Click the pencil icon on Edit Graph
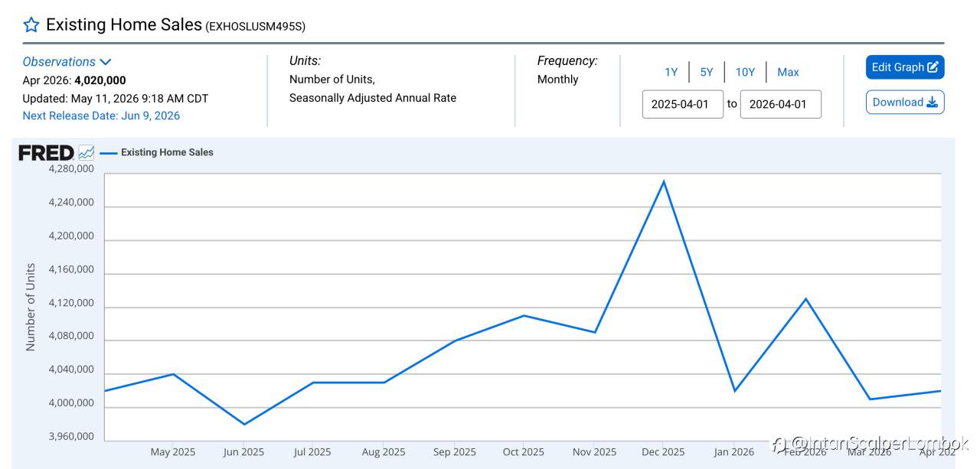 coord(933,67)
